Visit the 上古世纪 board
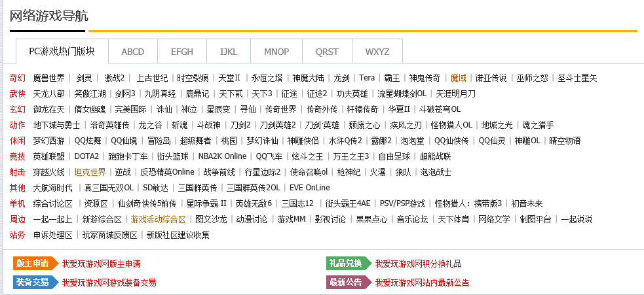The image size is (644, 295). pyautogui.click(x=152, y=78)
